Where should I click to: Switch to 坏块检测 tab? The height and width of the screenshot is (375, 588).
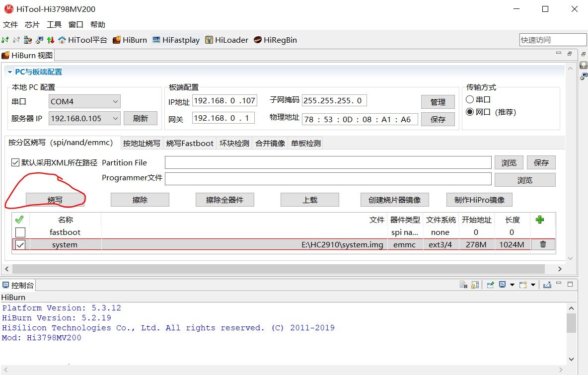pos(234,143)
